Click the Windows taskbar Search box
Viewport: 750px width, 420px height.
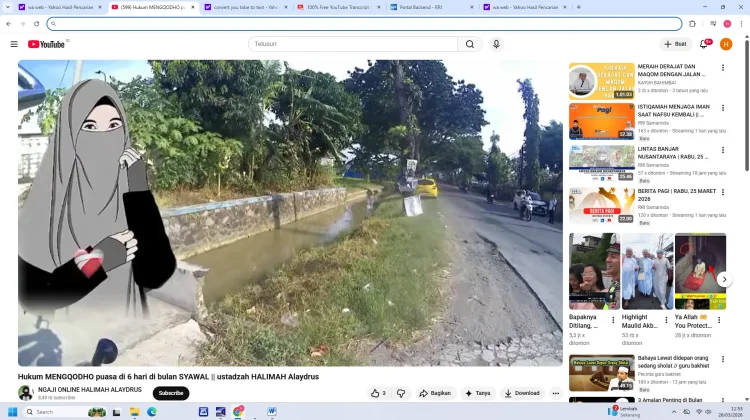tap(65, 412)
